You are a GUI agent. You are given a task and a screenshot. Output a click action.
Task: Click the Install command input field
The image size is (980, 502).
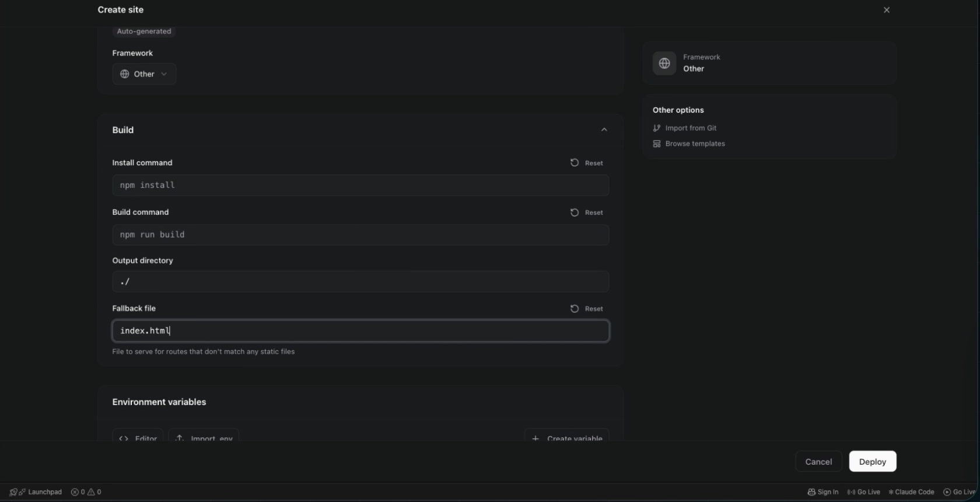pos(360,185)
